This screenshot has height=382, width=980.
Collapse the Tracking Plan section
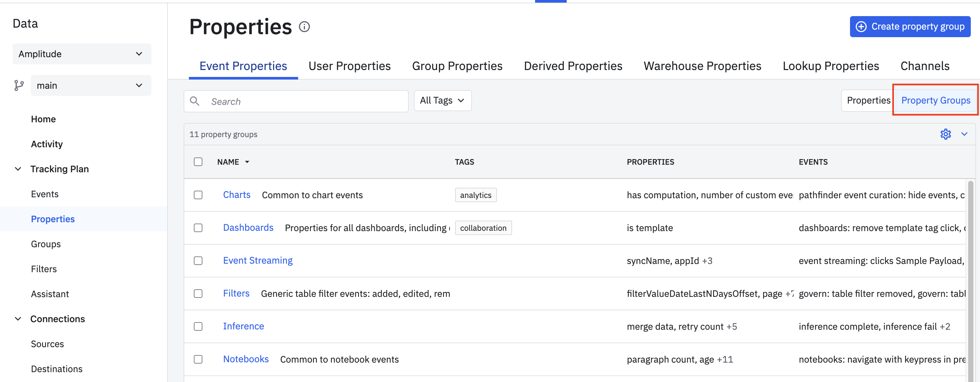click(x=18, y=169)
